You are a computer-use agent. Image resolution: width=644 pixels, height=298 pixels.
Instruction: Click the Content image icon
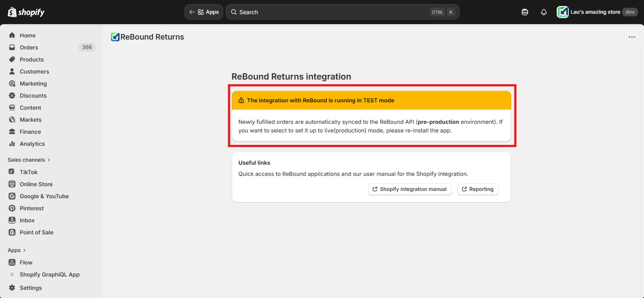pos(12,108)
